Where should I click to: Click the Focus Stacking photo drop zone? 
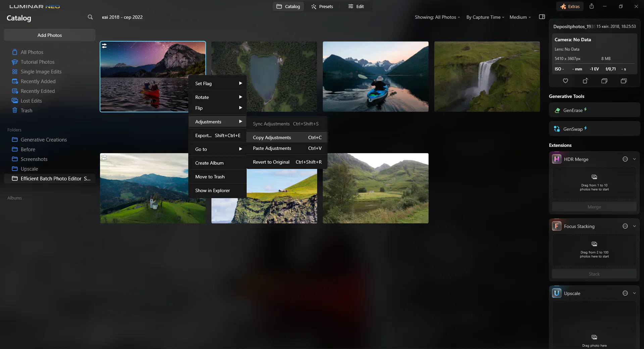tap(594, 250)
